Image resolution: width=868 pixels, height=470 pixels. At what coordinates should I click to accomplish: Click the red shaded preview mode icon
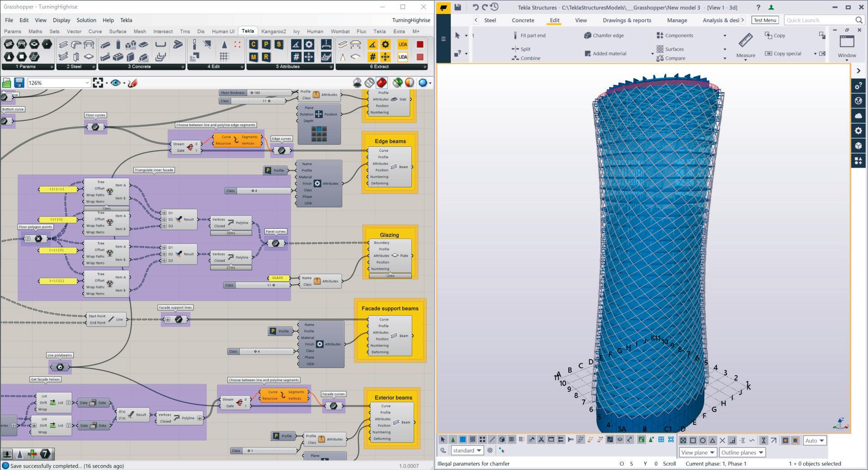tap(382, 83)
